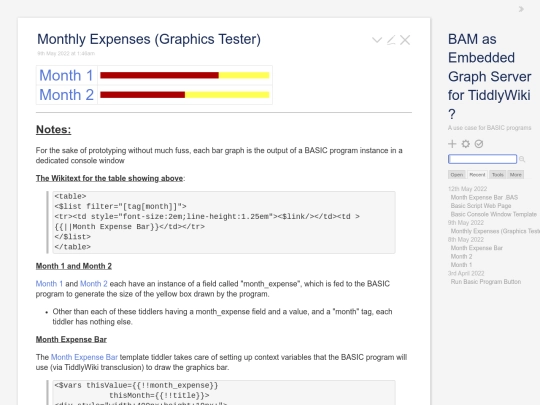Image resolution: width=540 pixels, height=405 pixels.
Task: Open Month Expense Bar .BAS in recent list
Action: pos(484,197)
